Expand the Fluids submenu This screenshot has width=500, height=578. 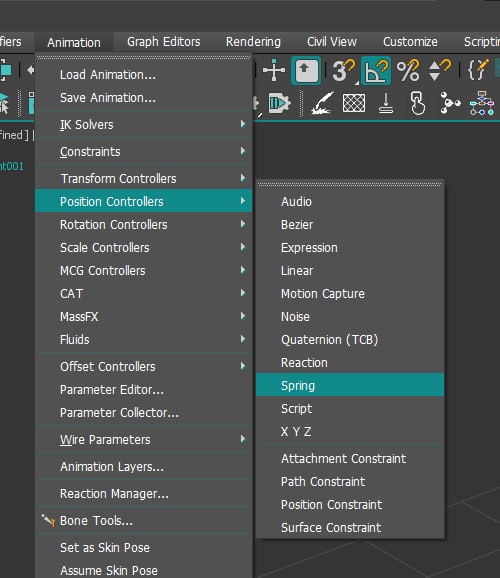[x=144, y=340]
